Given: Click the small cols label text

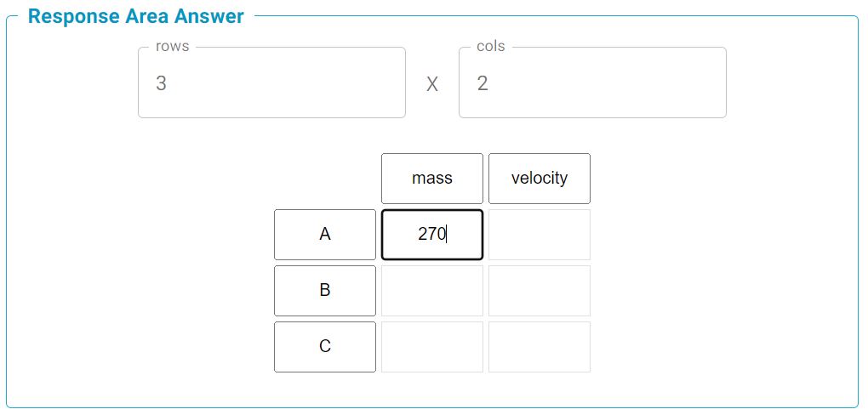Looking at the screenshot, I should pyautogui.click(x=490, y=47).
